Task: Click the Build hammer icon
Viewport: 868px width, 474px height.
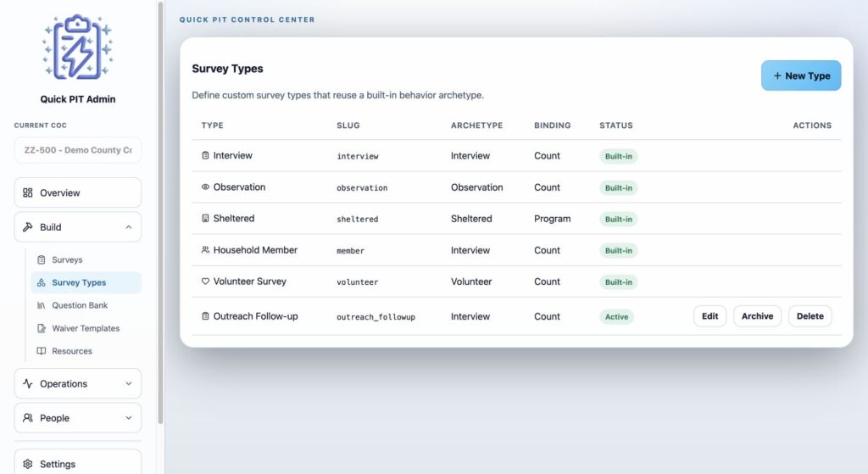Action: [x=28, y=227]
